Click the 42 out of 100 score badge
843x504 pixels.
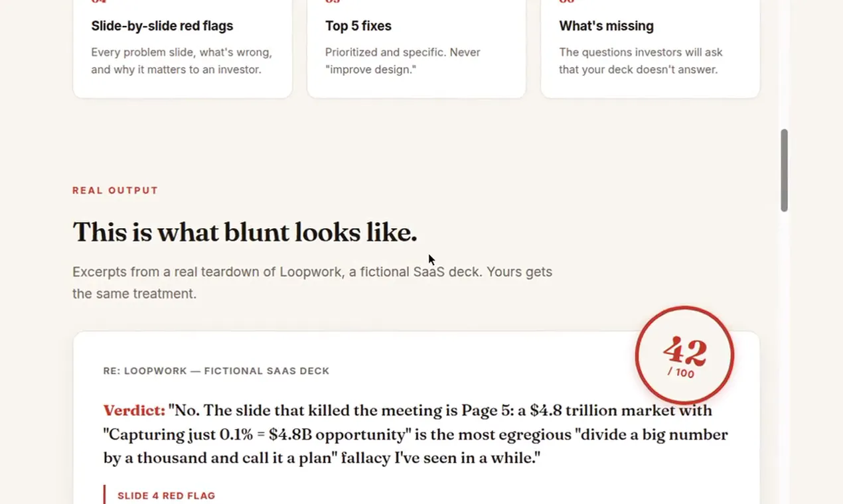click(684, 355)
